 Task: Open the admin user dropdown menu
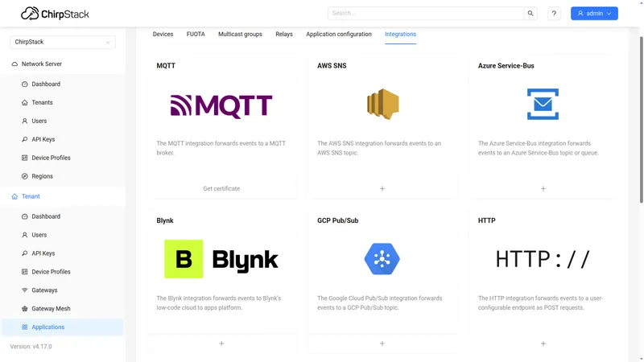[594, 13]
